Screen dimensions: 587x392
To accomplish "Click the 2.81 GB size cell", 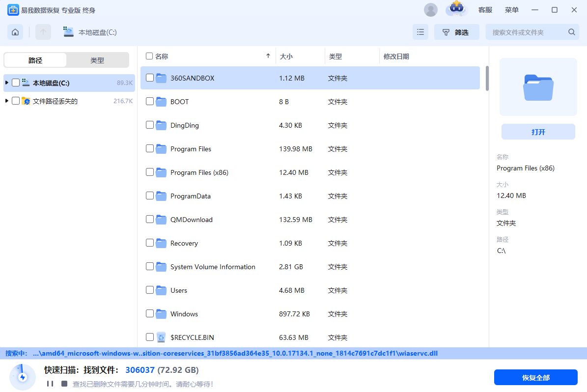I will coord(291,267).
